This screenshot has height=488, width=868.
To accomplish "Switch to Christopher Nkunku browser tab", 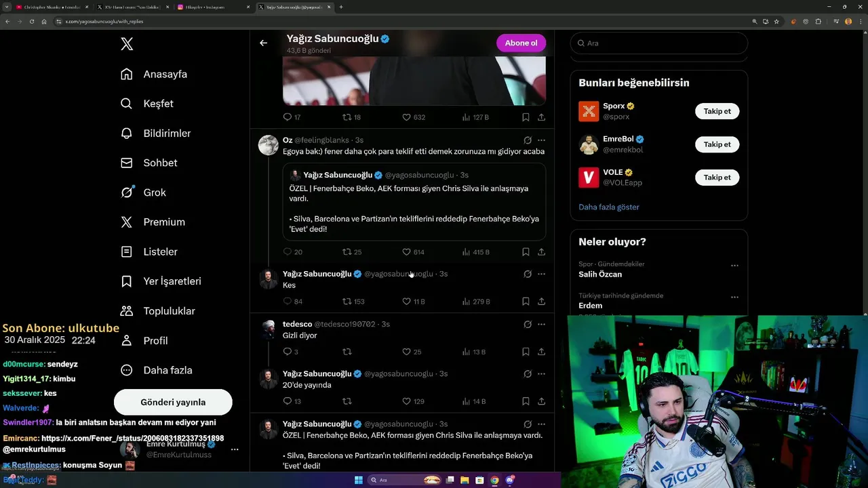I will [51, 7].
